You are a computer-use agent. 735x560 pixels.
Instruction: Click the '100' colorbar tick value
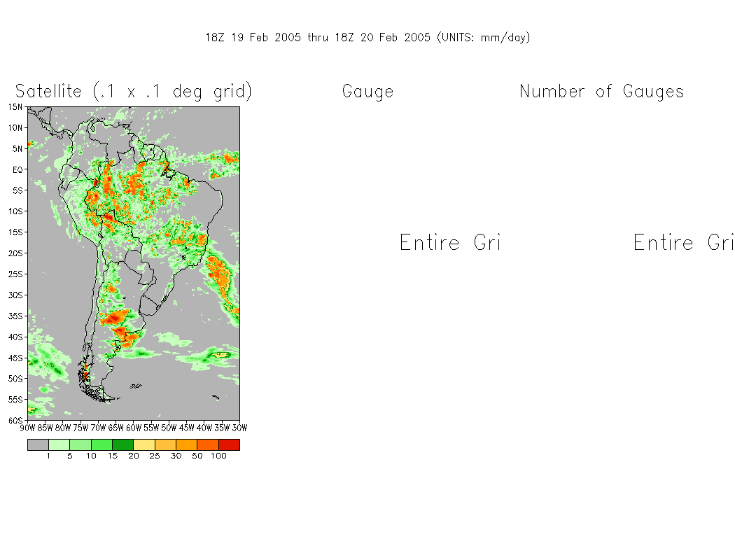(218, 456)
